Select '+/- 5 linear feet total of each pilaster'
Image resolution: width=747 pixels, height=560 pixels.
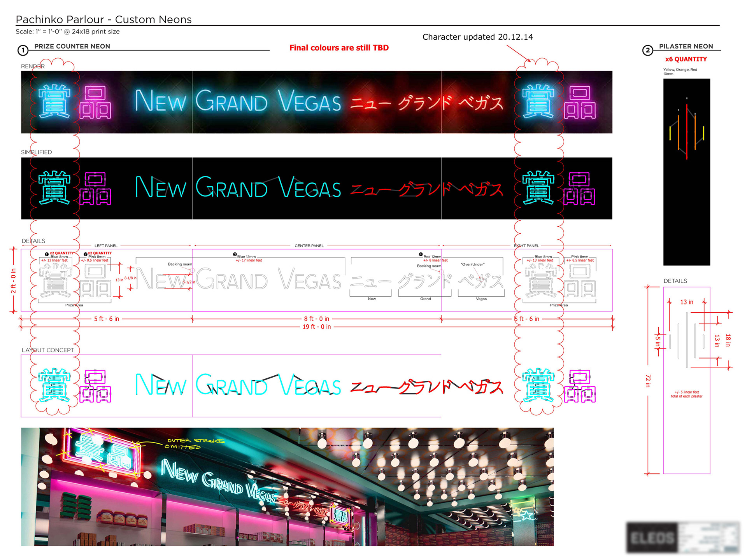[x=687, y=394]
